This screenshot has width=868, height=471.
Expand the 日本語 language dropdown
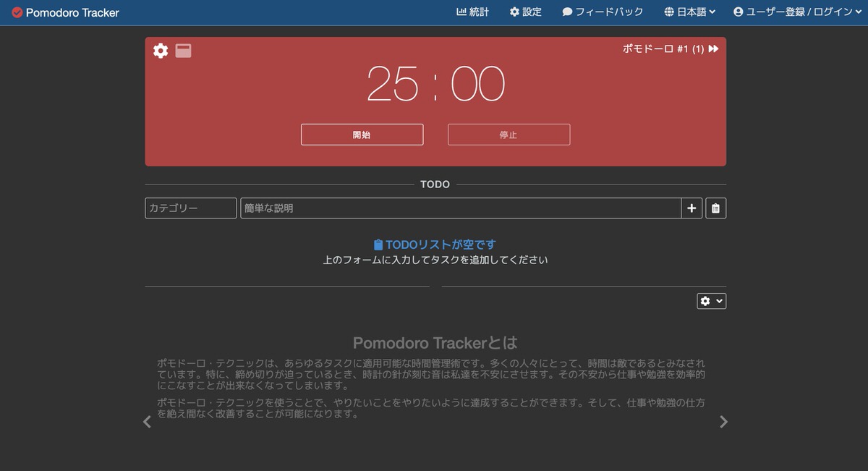pos(688,12)
